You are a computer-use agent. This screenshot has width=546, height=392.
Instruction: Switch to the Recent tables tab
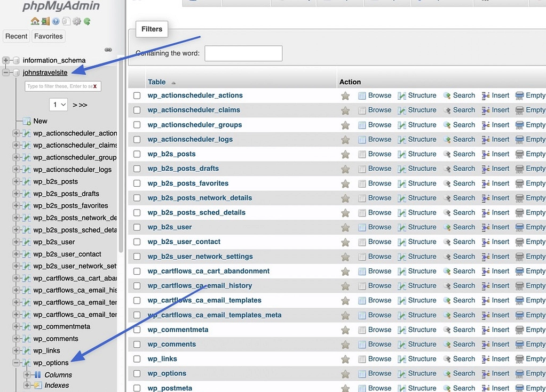[x=17, y=36]
